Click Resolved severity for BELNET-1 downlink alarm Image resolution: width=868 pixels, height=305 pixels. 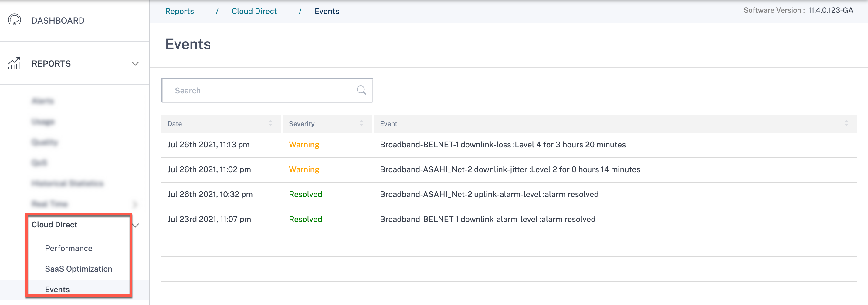click(305, 219)
